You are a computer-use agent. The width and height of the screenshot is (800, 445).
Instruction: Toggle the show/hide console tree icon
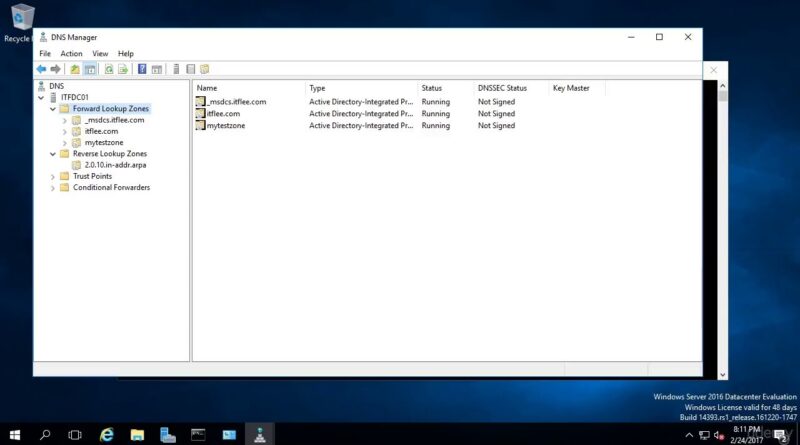[x=90, y=69]
